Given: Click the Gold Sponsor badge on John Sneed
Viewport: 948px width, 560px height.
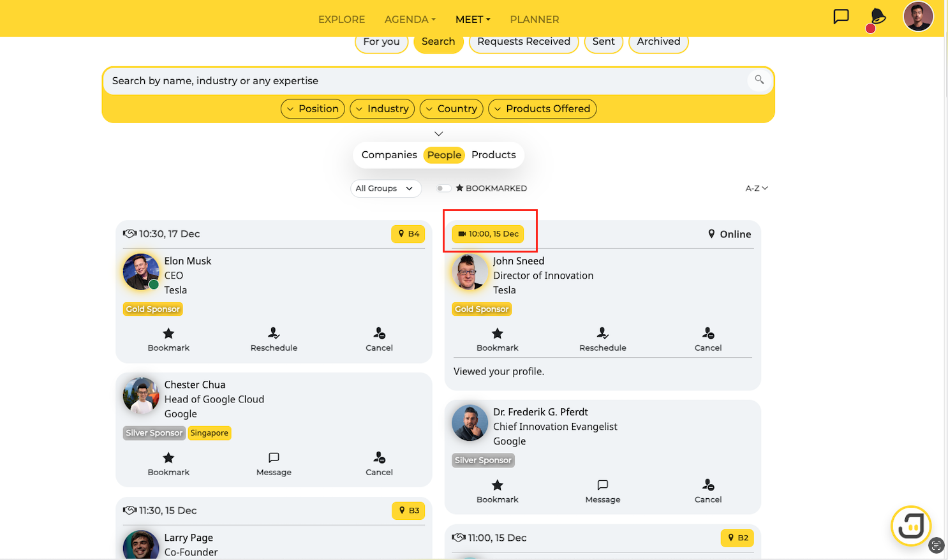Looking at the screenshot, I should click(x=482, y=309).
